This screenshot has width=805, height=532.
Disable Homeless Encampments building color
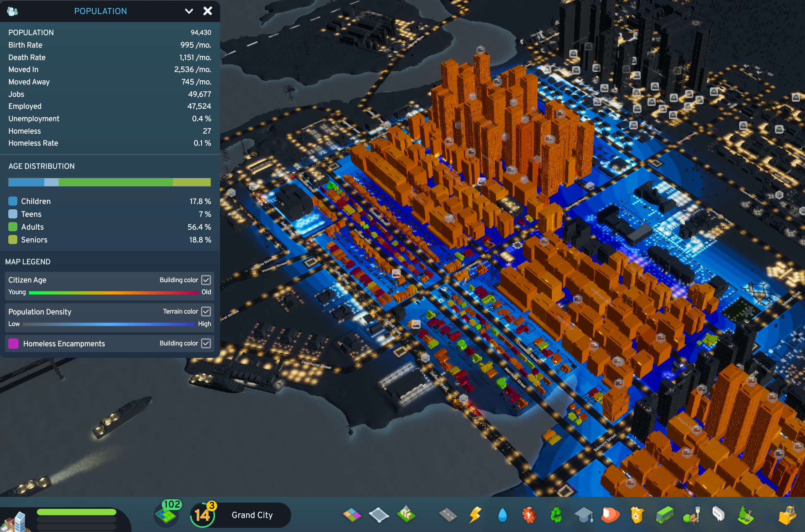[x=206, y=343]
